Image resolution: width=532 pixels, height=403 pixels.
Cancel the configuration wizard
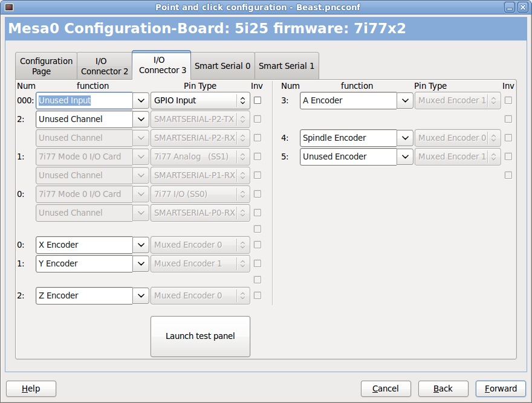coord(386,388)
